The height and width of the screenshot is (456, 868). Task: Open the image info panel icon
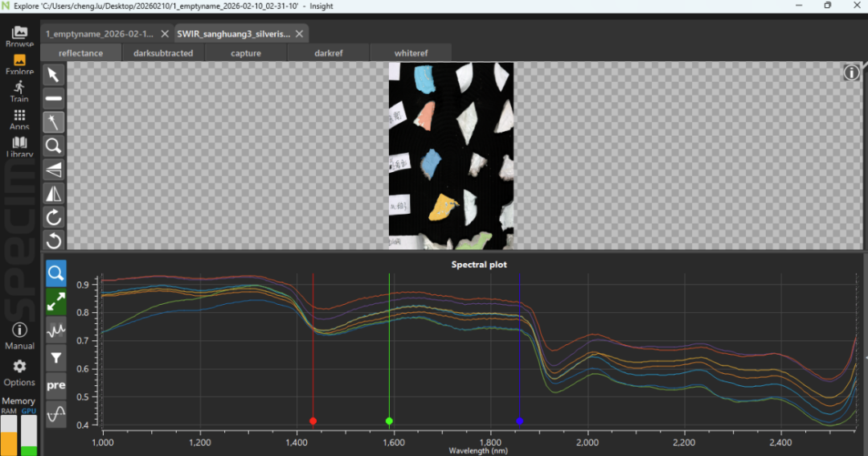pos(851,72)
